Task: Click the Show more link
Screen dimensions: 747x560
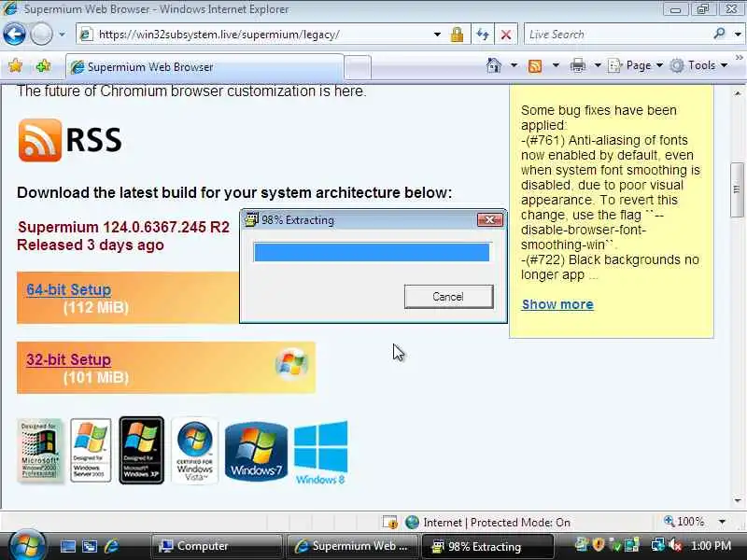Action: pyautogui.click(x=557, y=304)
